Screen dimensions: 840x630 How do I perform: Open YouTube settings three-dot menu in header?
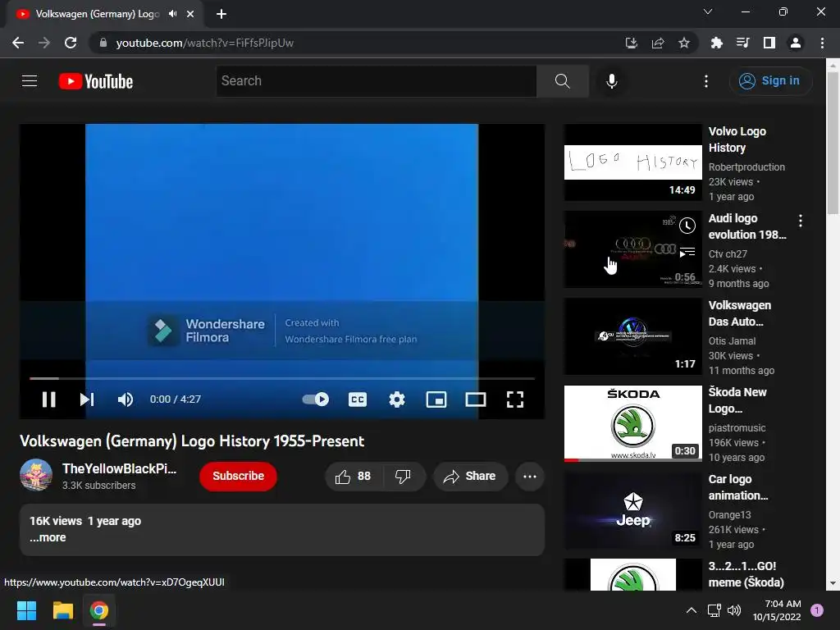pyautogui.click(x=706, y=81)
